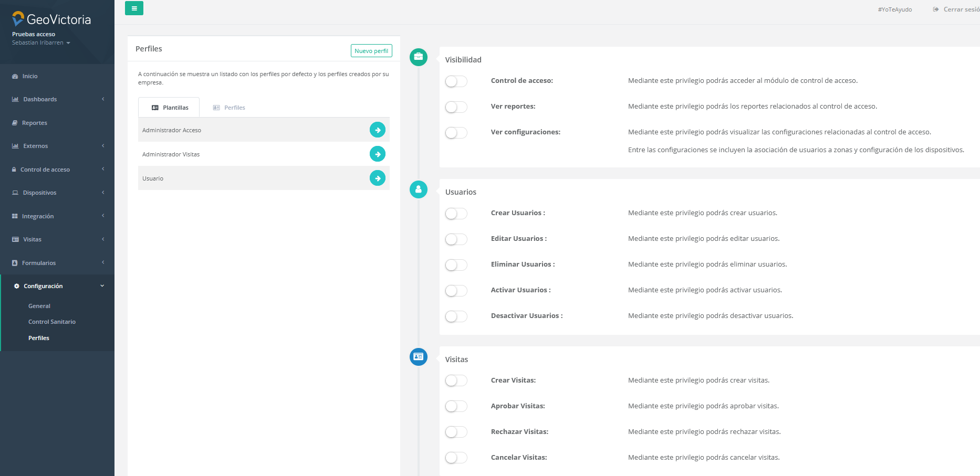Turn on Aprobar Visitas switch
Image resolution: width=980 pixels, height=476 pixels.
click(x=456, y=406)
